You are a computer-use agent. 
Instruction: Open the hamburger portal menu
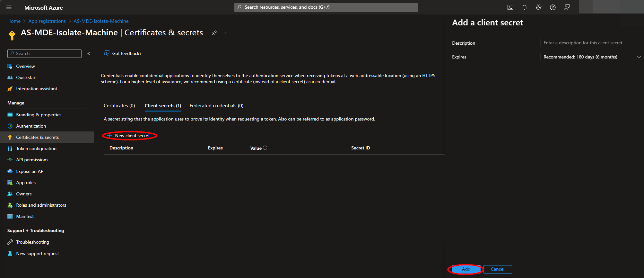(x=9, y=7)
